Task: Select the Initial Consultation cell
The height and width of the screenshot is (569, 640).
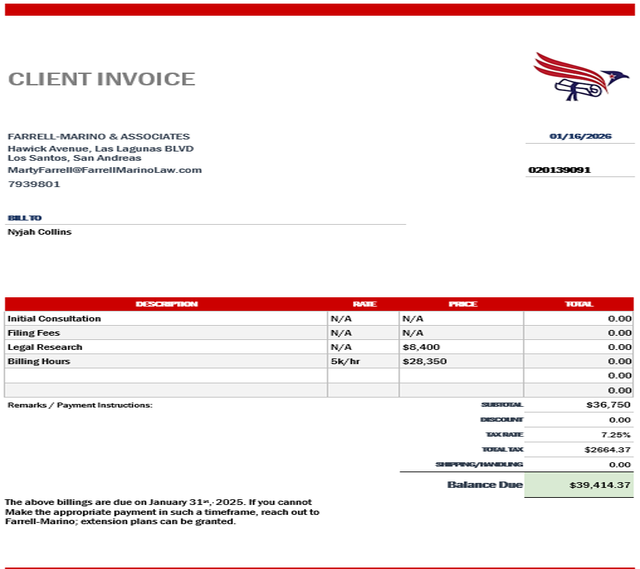Action: (166, 319)
